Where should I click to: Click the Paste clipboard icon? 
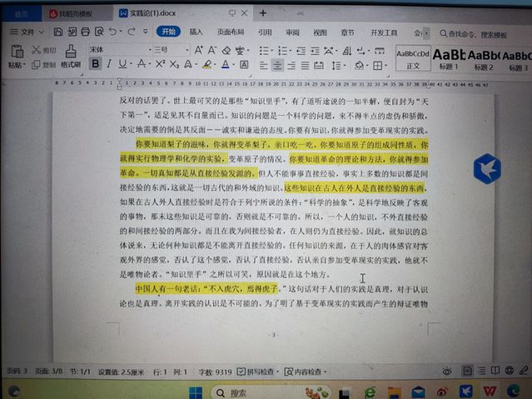point(16,51)
